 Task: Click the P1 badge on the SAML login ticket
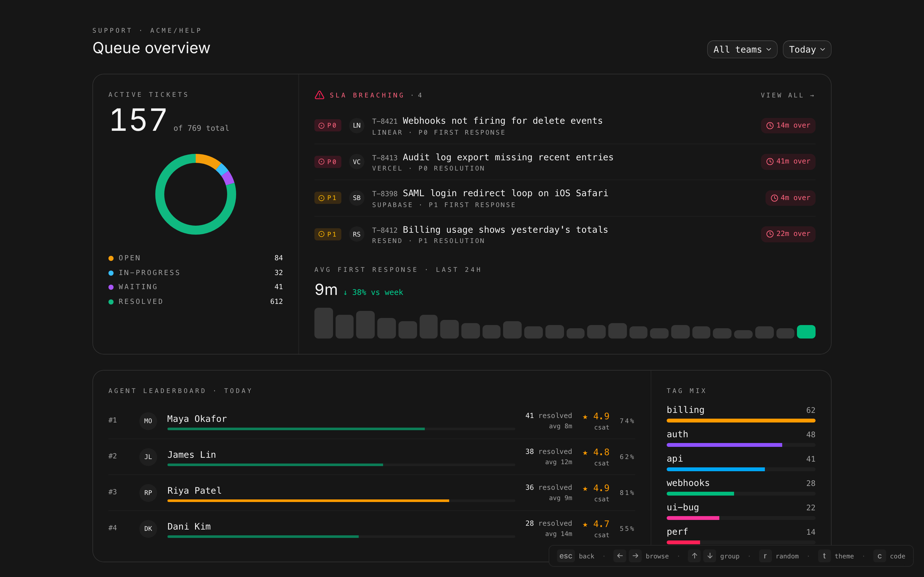coord(328,198)
